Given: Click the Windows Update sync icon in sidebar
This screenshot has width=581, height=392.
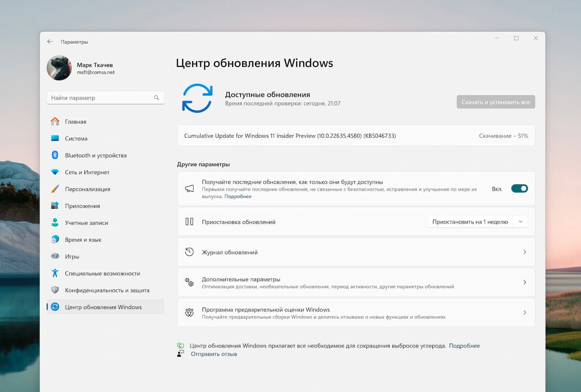Looking at the screenshot, I should [55, 307].
